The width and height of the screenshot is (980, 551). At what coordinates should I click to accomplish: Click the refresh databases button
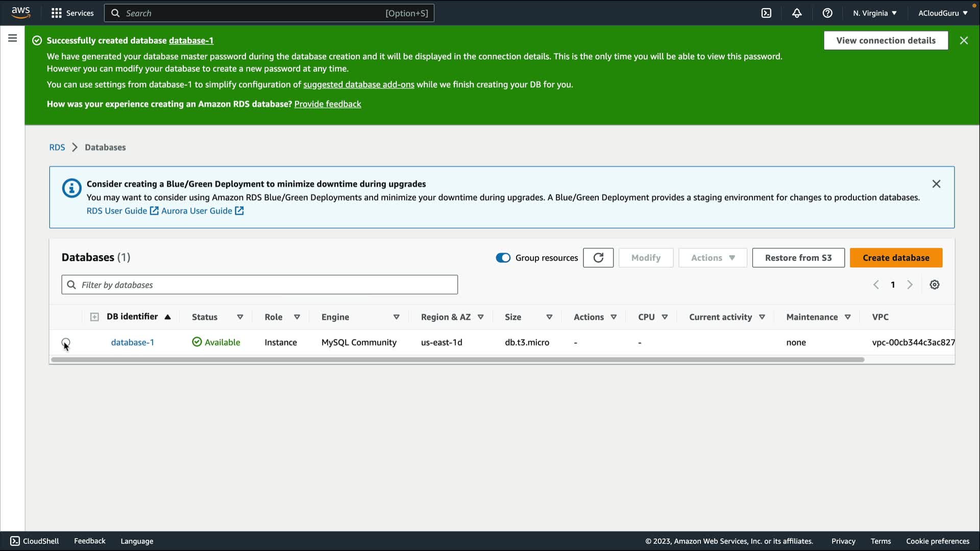click(x=598, y=258)
